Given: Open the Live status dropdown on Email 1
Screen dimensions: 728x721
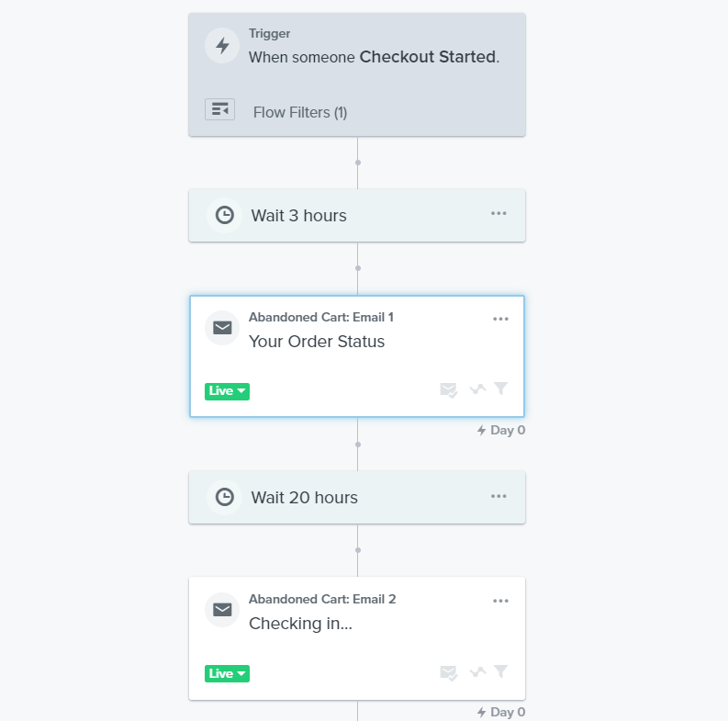Looking at the screenshot, I should tap(227, 391).
